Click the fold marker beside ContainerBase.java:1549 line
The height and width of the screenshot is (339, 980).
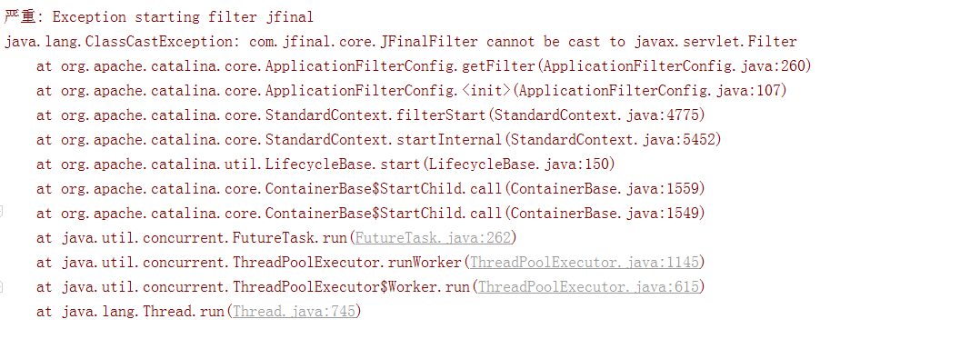tap(1, 213)
